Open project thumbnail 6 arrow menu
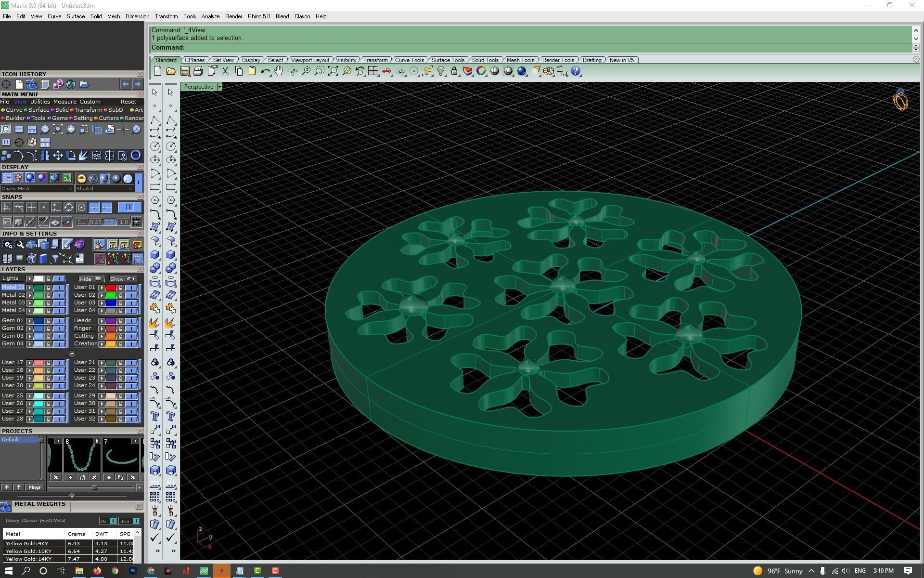The width and height of the screenshot is (924, 578). (x=97, y=441)
